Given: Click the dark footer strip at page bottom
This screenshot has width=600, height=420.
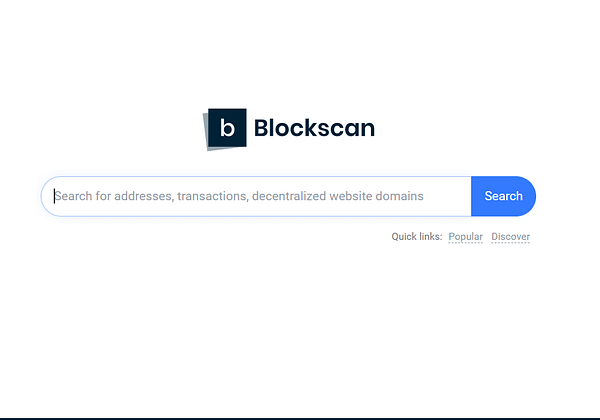Looking at the screenshot, I should point(300,419).
